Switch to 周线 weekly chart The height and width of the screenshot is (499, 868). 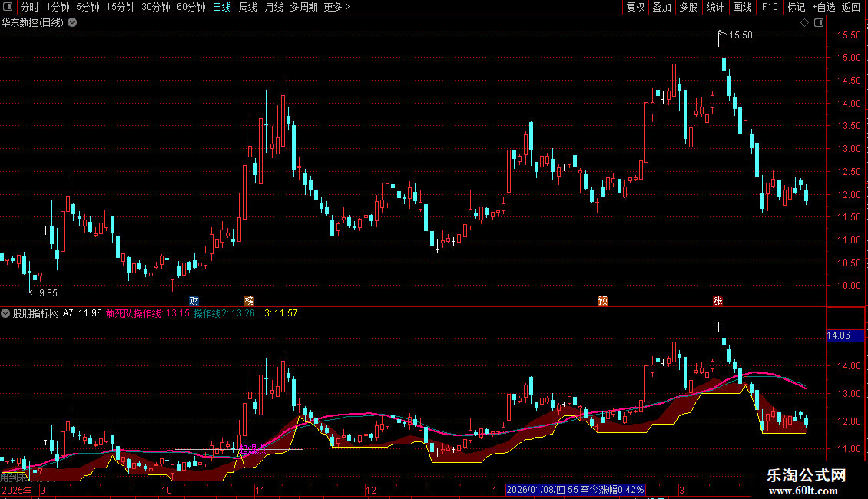pyautogui.click(x=247, y=7)
